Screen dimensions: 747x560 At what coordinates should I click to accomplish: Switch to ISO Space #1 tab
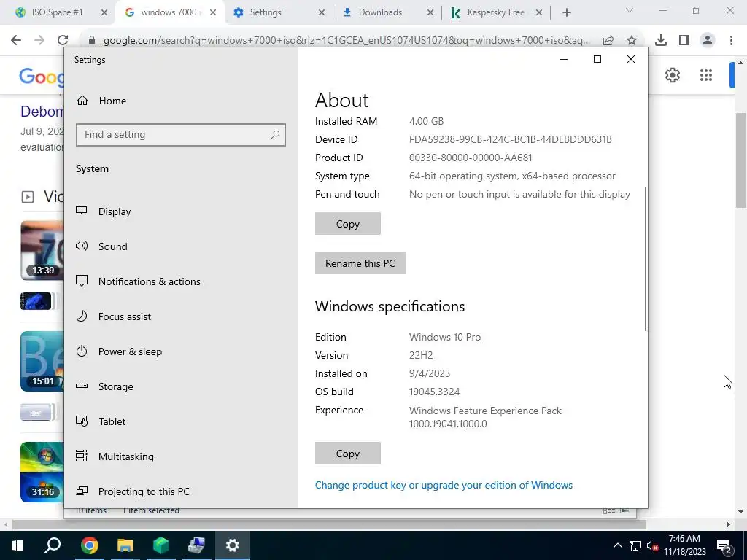pyautogui.click(x=56, y=12)
